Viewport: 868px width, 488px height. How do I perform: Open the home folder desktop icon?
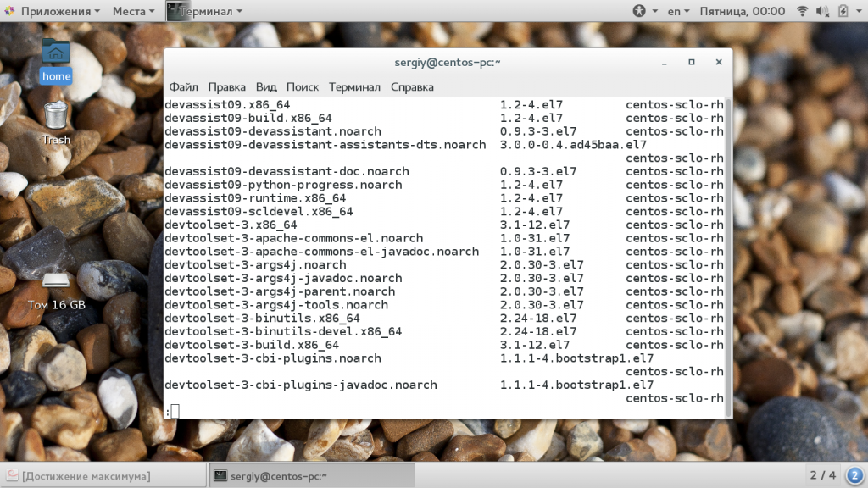tap(56, 59)
